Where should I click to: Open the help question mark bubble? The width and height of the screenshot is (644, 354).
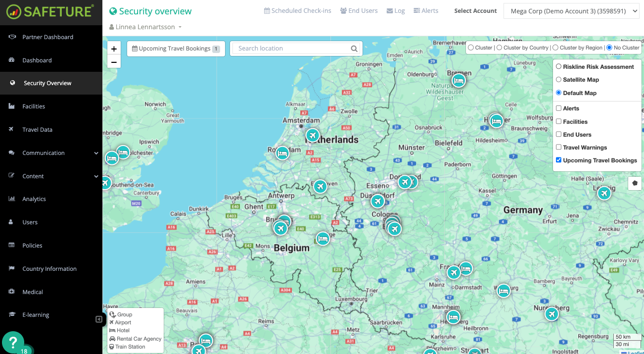[13, 342]
